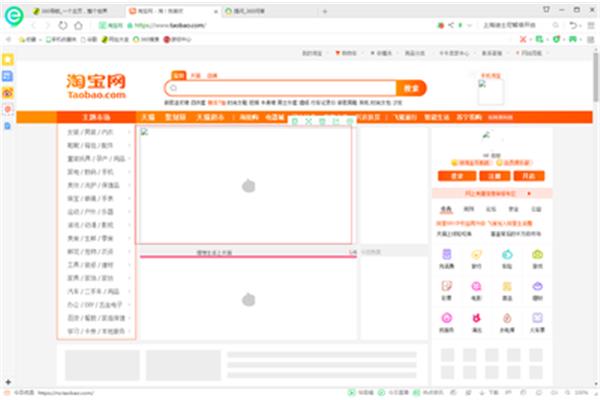
Task: Expand the first category row arrow
Action: click(129, 132)
